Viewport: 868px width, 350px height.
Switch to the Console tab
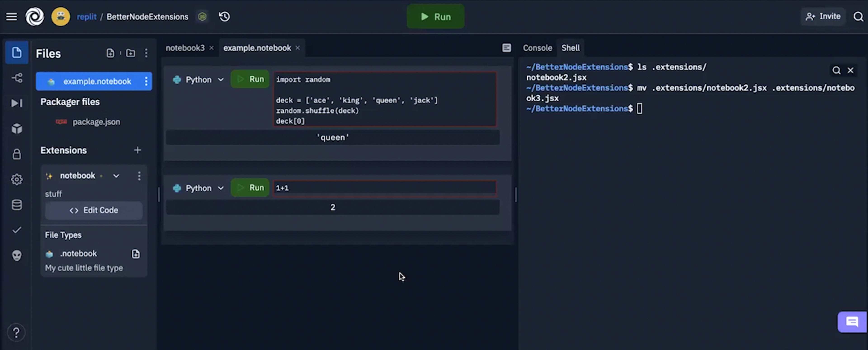click(538, 48)
